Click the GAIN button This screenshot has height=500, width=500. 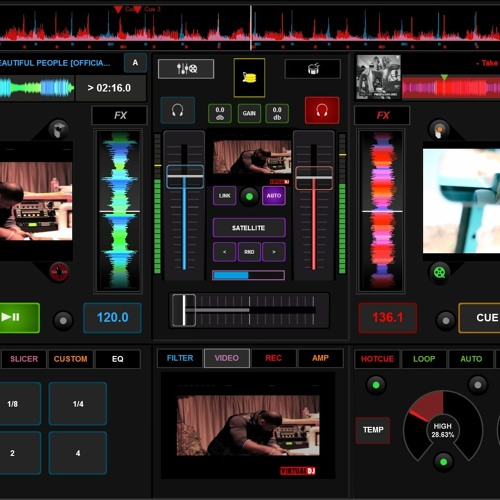[x=249, y=114]
